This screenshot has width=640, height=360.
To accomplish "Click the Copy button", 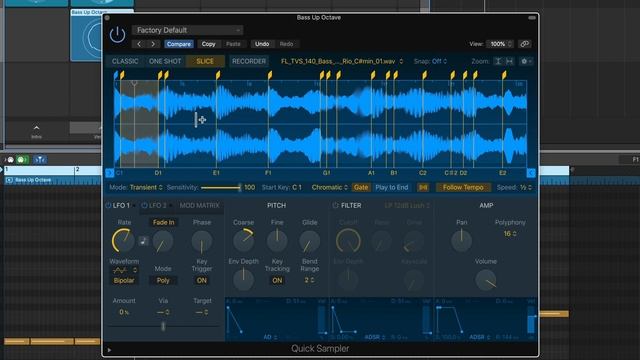I will tap(209, 44).
